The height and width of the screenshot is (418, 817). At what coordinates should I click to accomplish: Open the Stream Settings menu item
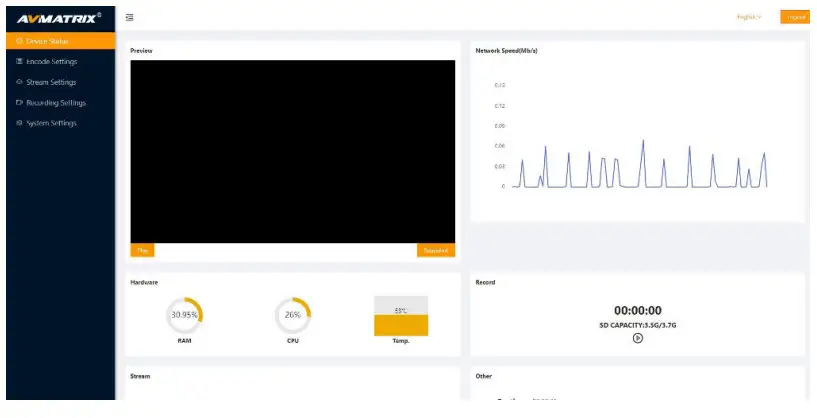pyautogui.click(x=60, y=82)
